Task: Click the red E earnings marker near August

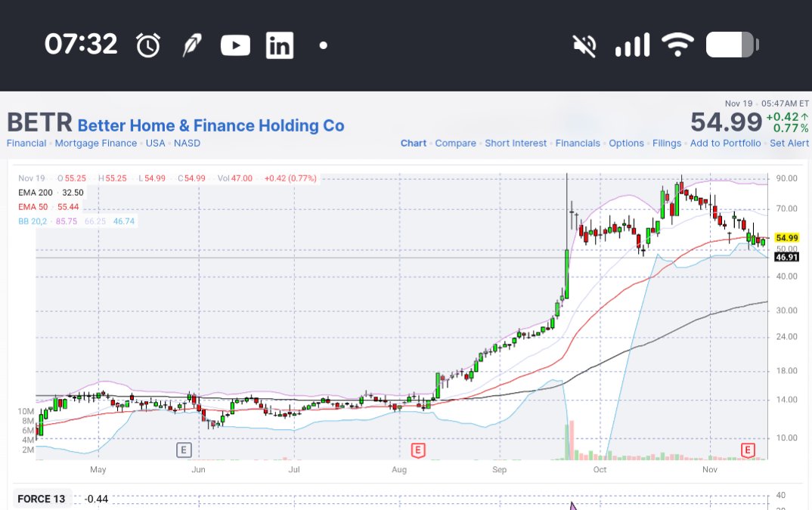Action: pyautogui.click(x=418, y=450)
